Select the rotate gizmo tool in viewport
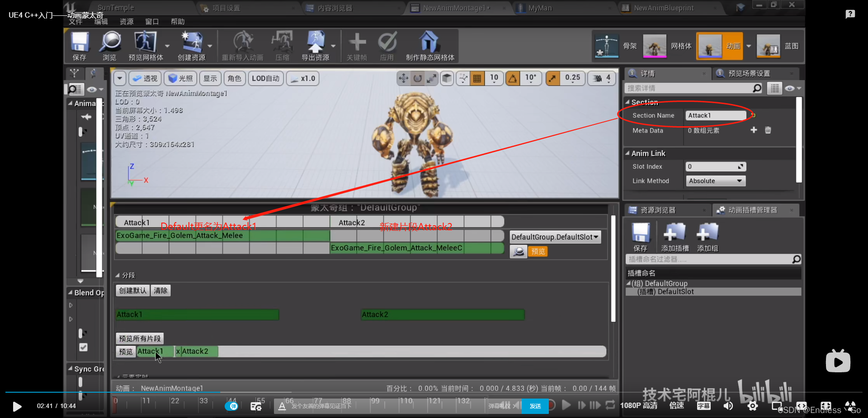Viewport: 868px width, 418px height. coord(418,78)
